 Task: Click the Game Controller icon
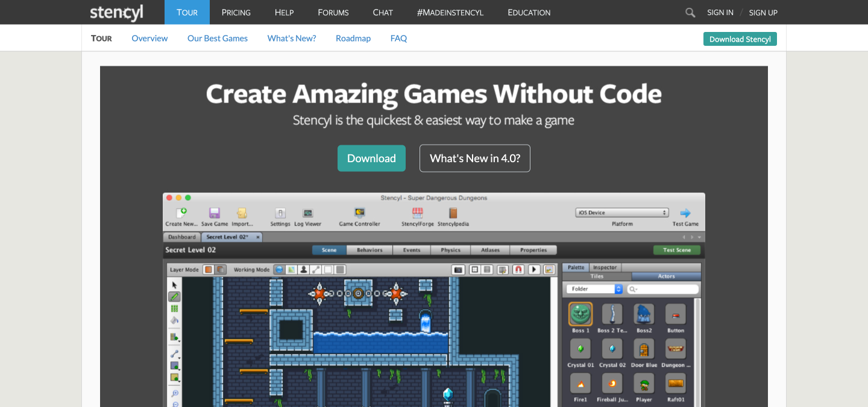[360, 213]
